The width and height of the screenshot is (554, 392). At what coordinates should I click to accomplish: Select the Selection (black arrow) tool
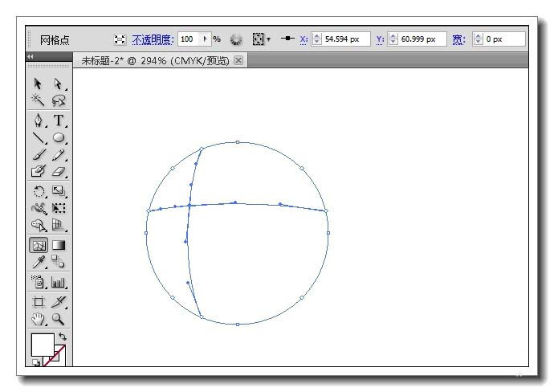(38, 84)
